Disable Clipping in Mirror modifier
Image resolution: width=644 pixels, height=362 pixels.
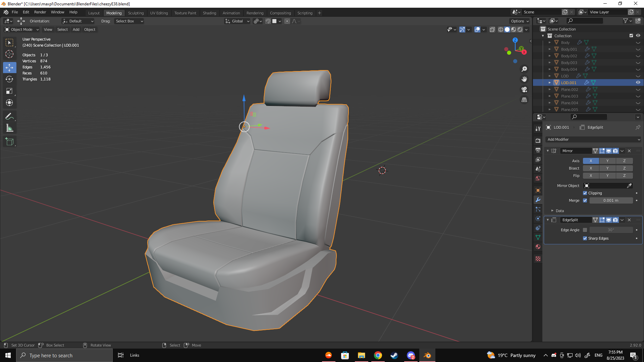click(x=585, y=193)
